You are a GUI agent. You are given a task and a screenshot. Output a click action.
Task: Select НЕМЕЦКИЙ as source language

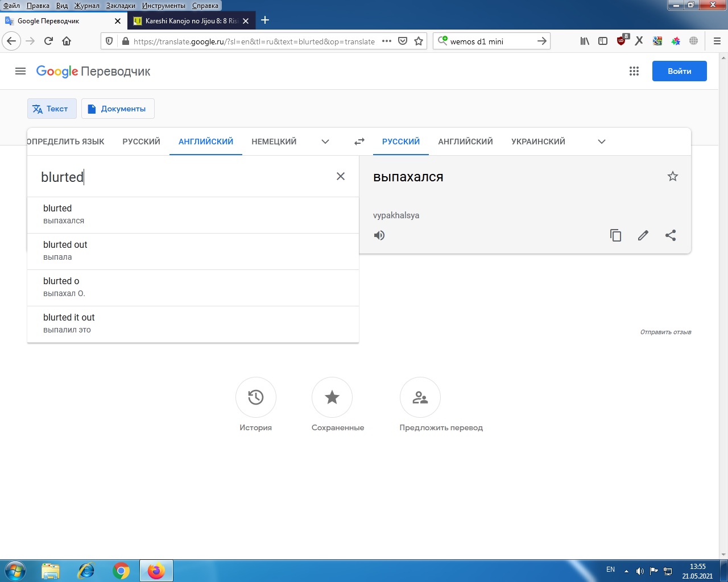click(x=274, y=142)
